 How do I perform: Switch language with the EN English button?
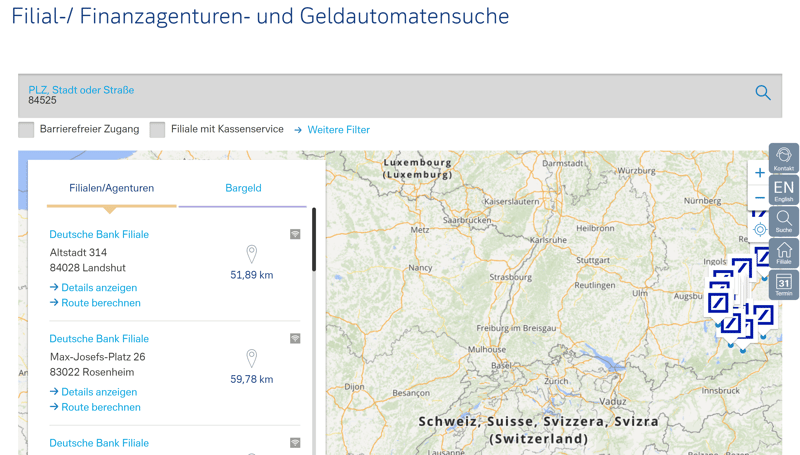coord(783,190)
